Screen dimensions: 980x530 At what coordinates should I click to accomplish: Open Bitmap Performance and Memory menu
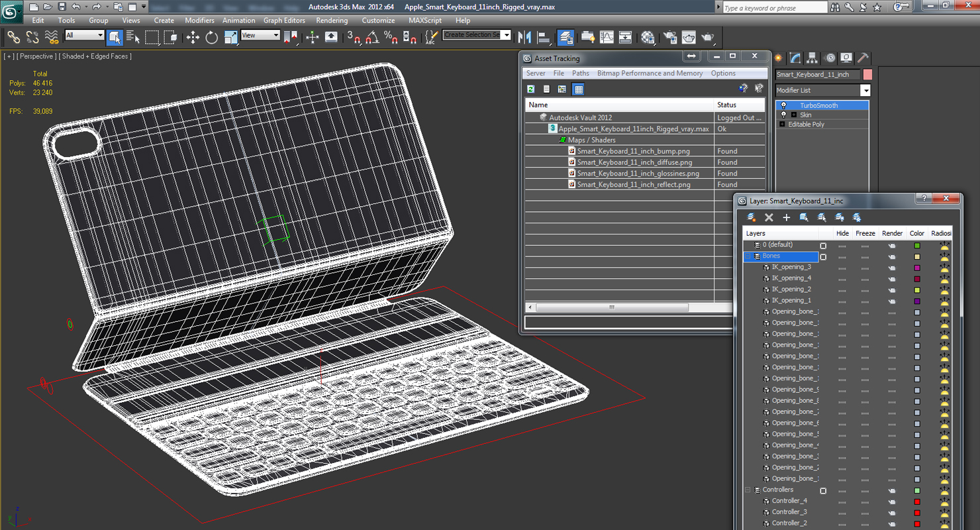tap(650, 74)
